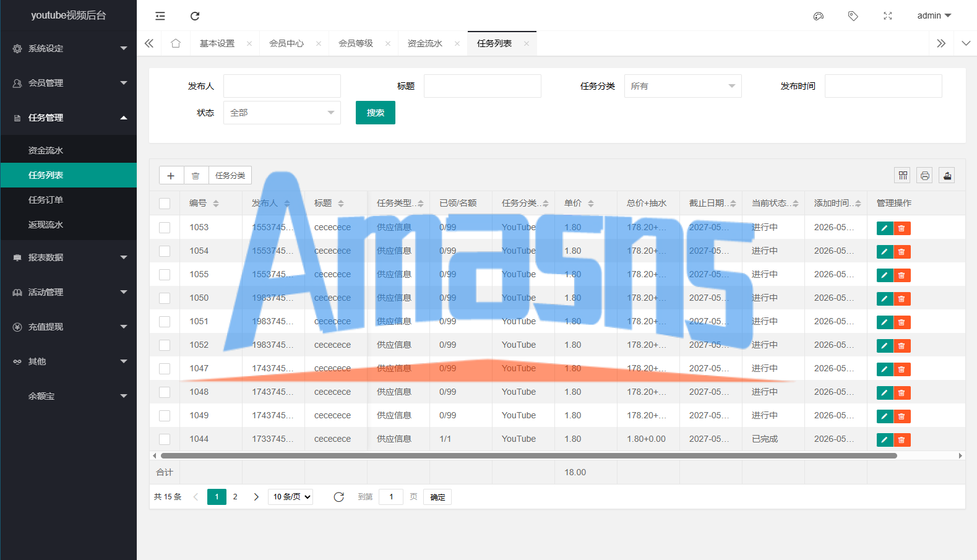Click the refresh icon in the top bar
Screen dimensions: 977x560
[195, 16]
